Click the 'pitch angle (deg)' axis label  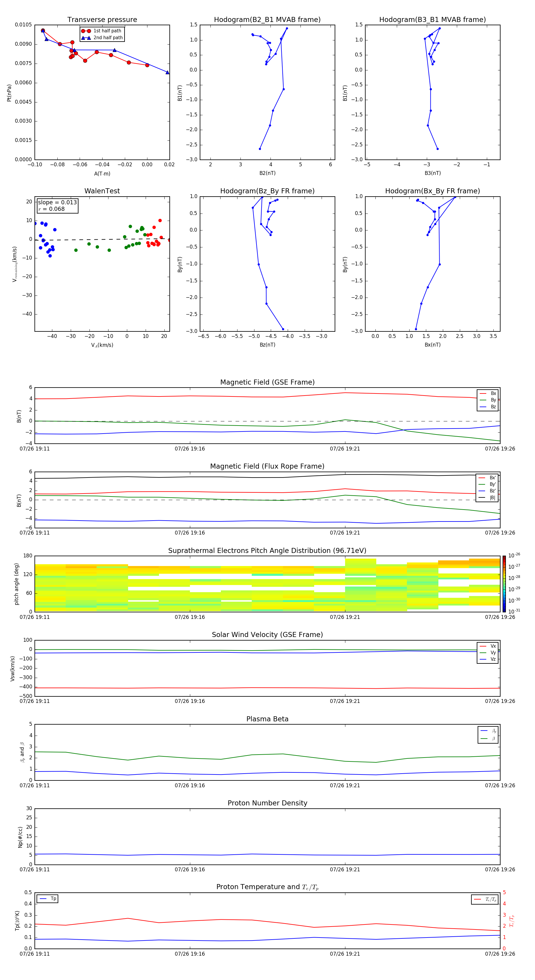coord(16,584)
